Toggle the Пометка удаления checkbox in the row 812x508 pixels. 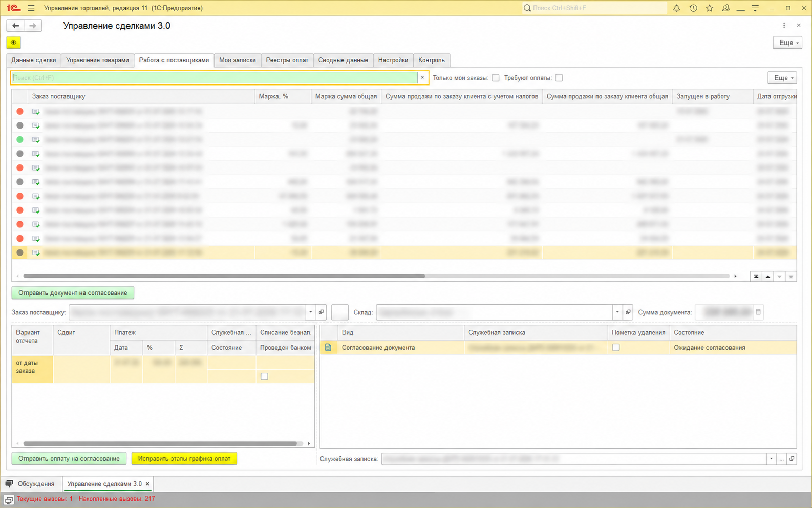point(616,347)
